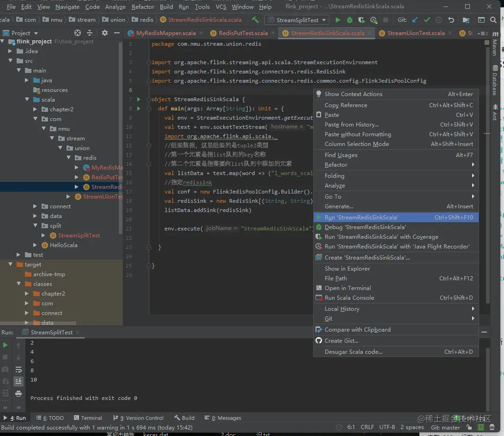Close the MyRedisMapper.scala tab
504x436 pixels.
[x=201, y=33]
